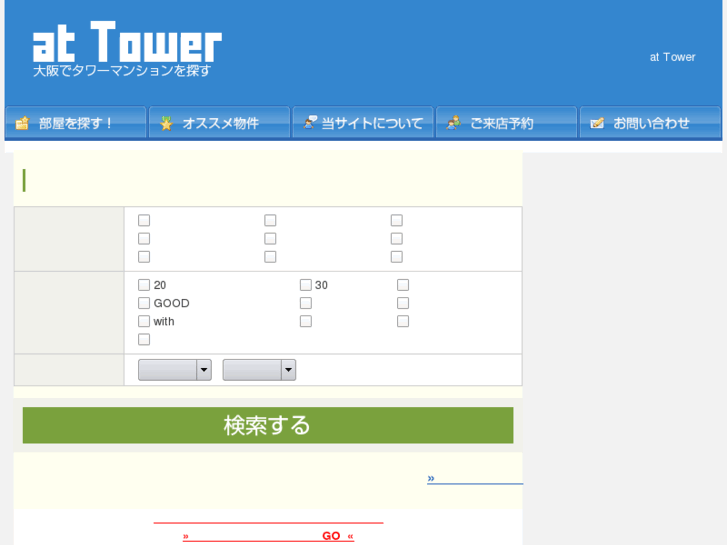Click the pencil note icon beside お問い合わせ

pos(597,123)
